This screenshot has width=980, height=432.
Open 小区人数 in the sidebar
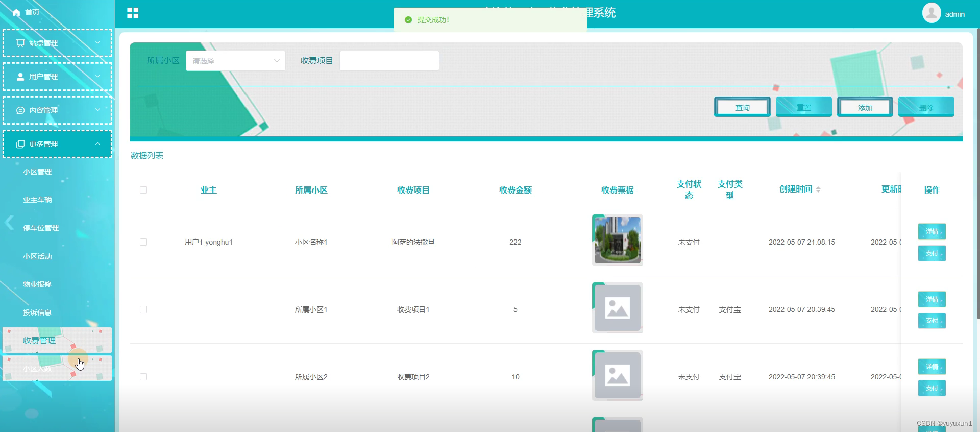coord(57,368)
